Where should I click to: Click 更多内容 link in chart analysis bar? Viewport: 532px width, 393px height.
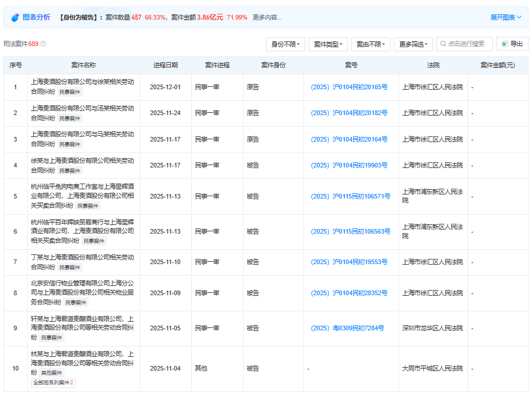coord(267,18)
